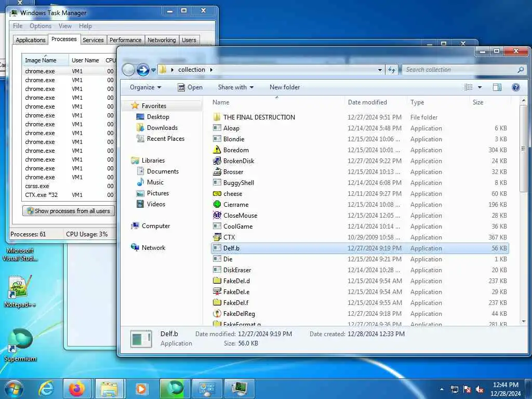Select the CloseMouse file icon
This screenshot has width=532, height=399.
(217, 215)
